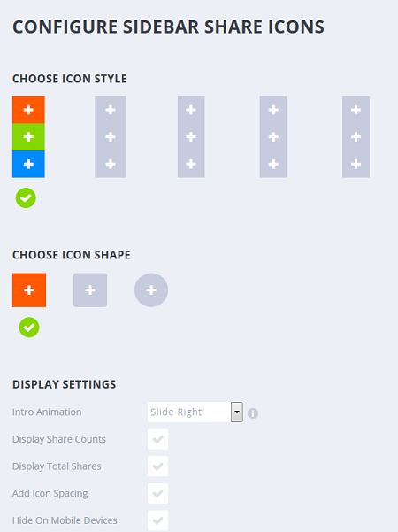398x532 pixels.
Task: Enable the Add Icon Spacing checkbox
Action: point(158,493)
